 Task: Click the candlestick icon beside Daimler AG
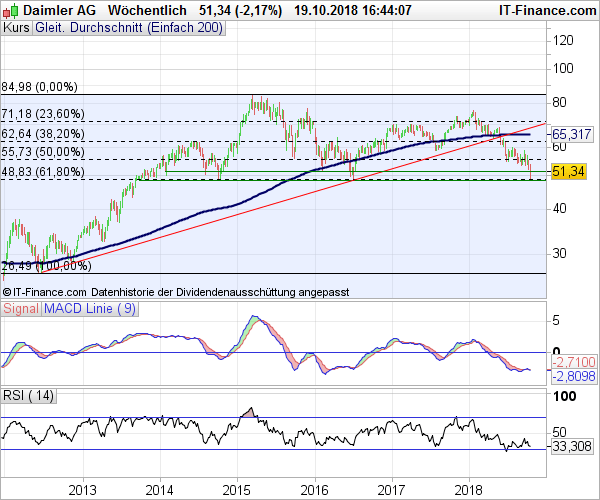(10, 11)
